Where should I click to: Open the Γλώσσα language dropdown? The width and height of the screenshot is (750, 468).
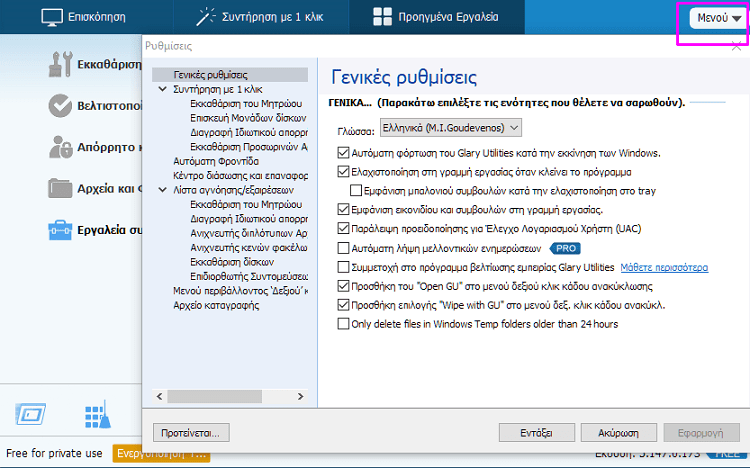(451, 128)
